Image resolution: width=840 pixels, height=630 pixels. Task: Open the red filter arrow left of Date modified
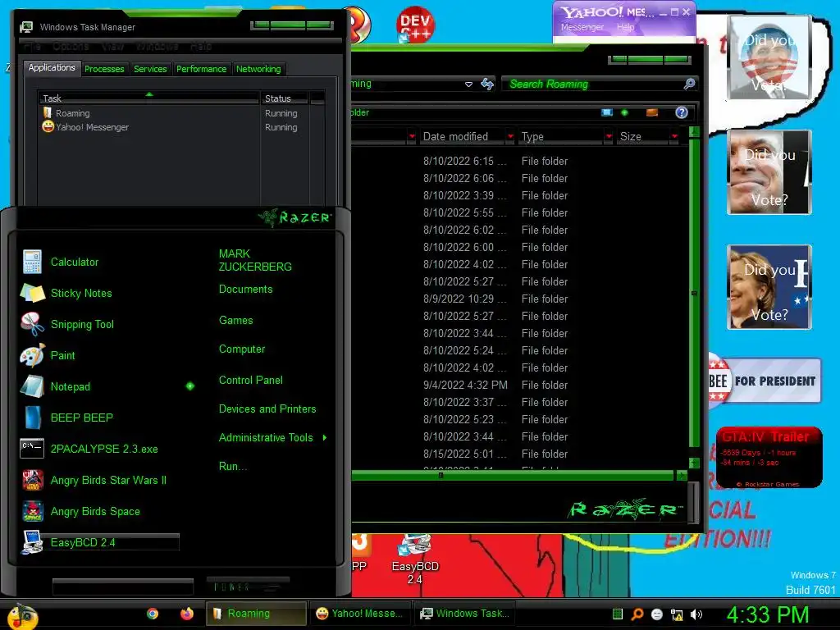tap(412, 137)
